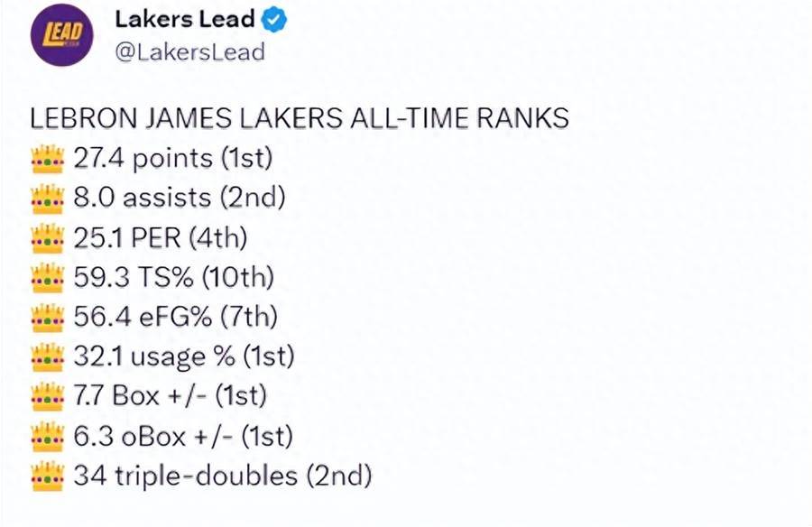812x527 pixels.
Task: Click the blue verified checkmark badge
Action: pyautogui.click(x=274, y=20)
